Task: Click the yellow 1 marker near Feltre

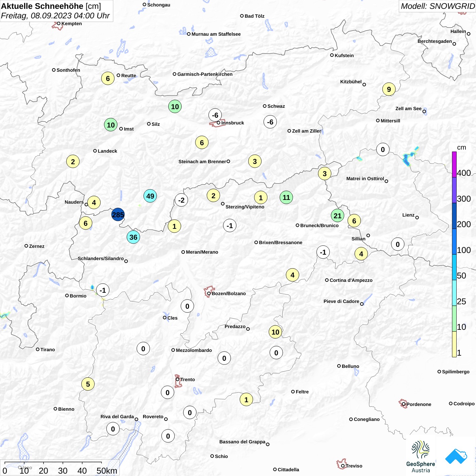Action: (246, 400)
